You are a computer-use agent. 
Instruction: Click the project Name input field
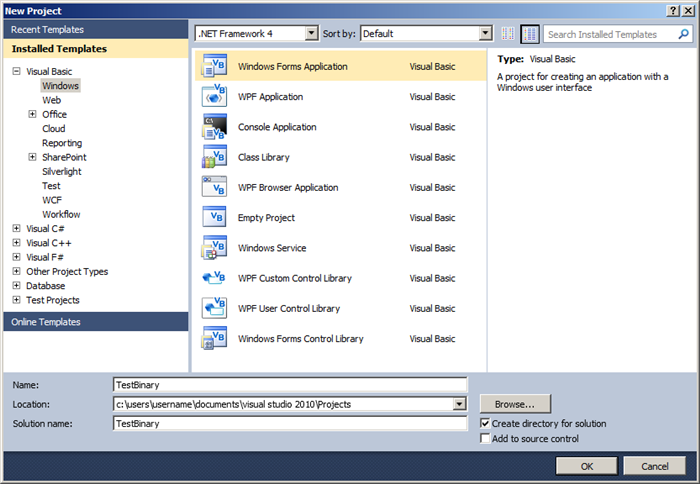click(290, 385)
